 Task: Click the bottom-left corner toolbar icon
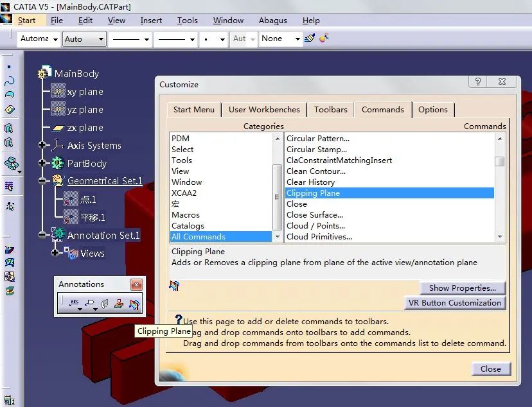pos(10,400)
